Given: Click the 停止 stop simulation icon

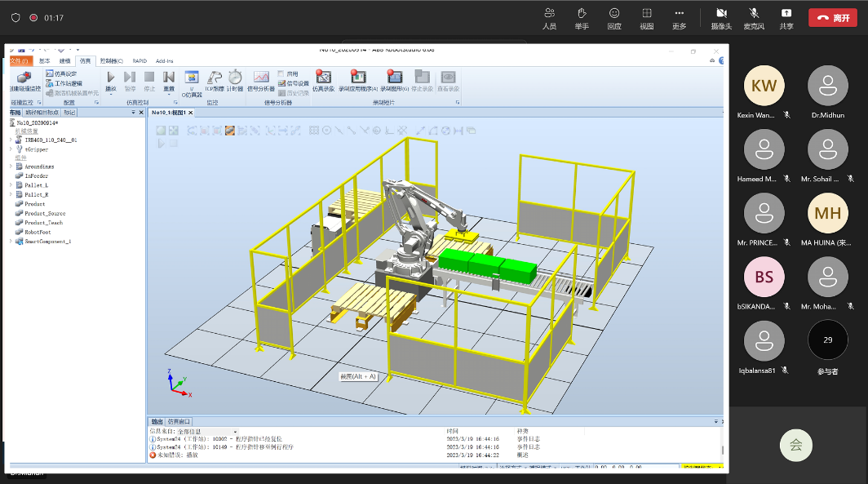Looking at the screenshot, I should tap(149, 77).
